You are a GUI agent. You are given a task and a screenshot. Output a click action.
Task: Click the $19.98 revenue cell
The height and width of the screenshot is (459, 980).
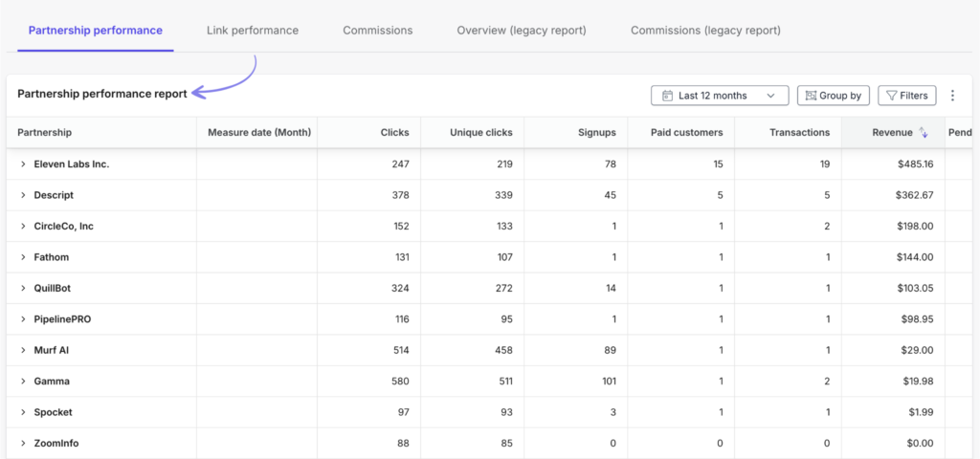point(893,381)
